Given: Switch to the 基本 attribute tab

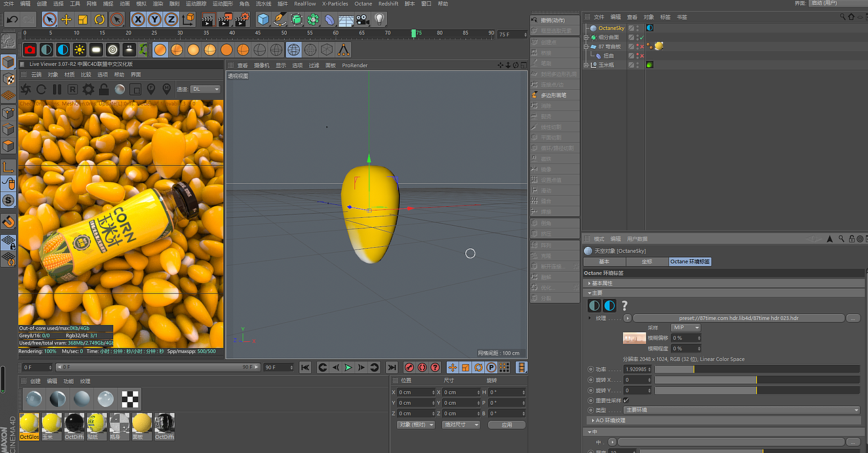Looking at the screenshot, I should [x=604, y=262].
